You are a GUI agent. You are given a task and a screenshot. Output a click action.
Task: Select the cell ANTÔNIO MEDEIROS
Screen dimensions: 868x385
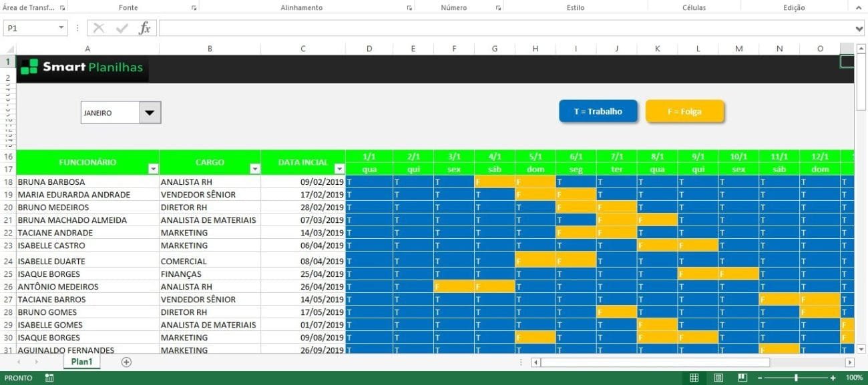(87, 287)
